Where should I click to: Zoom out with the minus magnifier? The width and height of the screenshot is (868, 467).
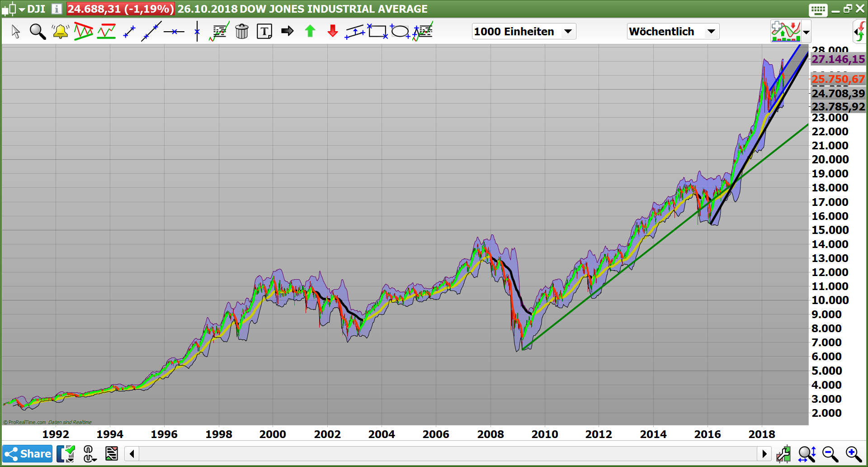click(x=830, y=453)
